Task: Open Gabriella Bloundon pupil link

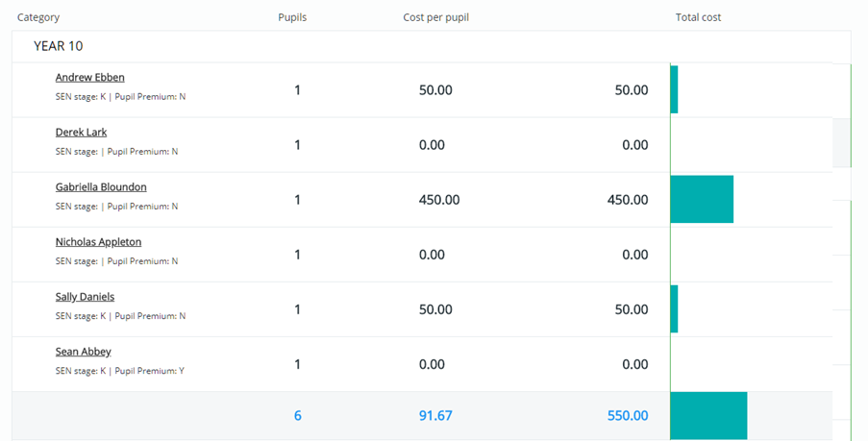Action: pos(101,187)
